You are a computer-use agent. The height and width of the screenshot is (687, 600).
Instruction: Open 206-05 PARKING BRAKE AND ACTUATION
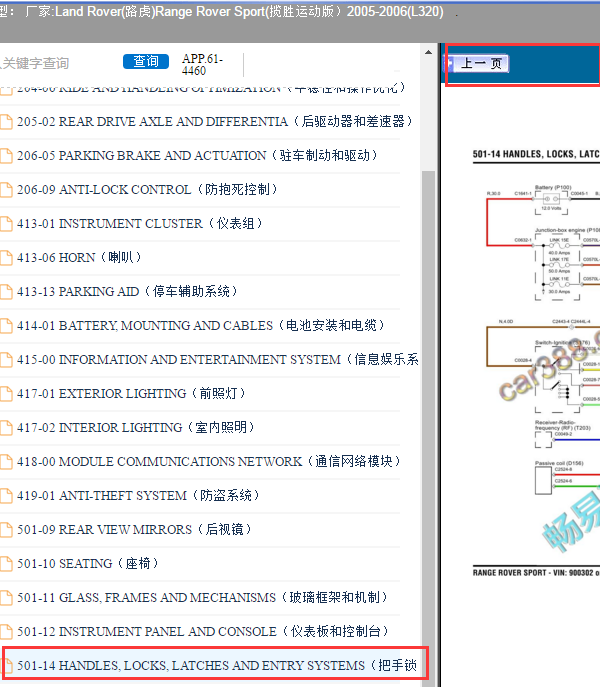[x=197, y=156]
